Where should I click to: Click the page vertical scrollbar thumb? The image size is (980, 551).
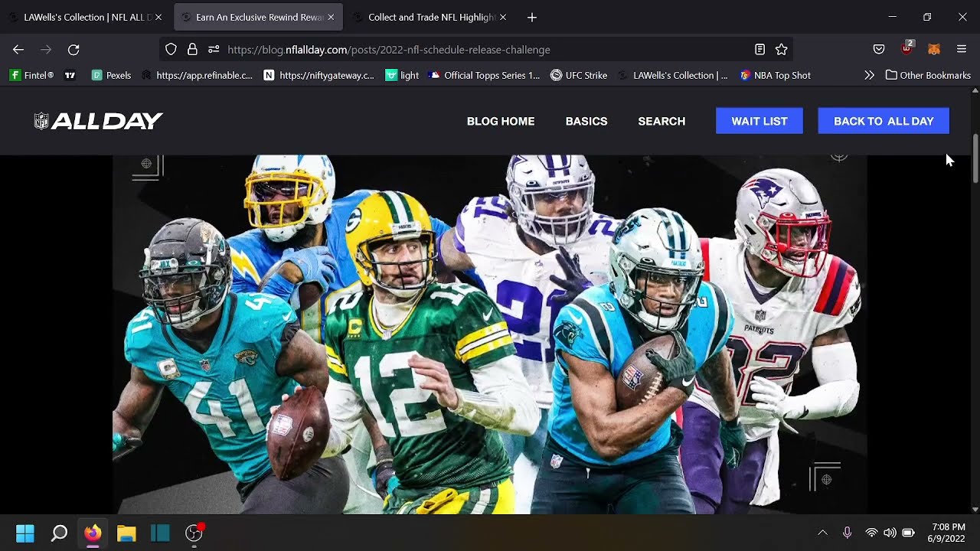point(975,158)
